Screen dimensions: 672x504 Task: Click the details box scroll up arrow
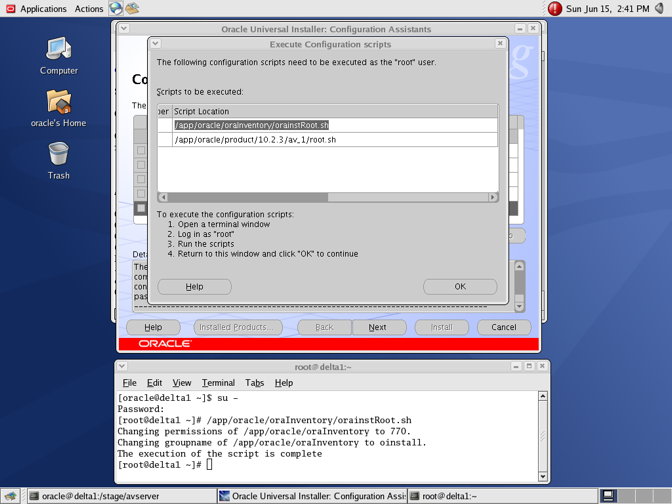pyautogui.click(x=519, y=267)
